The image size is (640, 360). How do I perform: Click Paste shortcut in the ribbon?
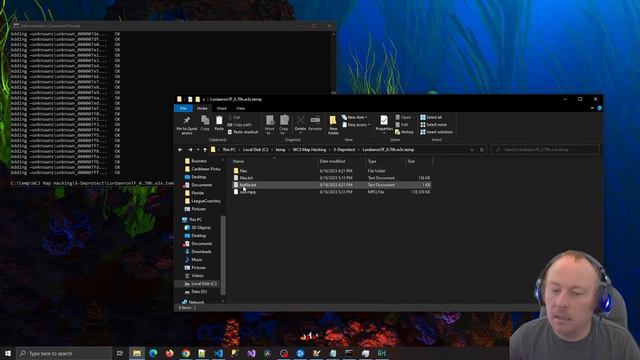pos(243,132)
